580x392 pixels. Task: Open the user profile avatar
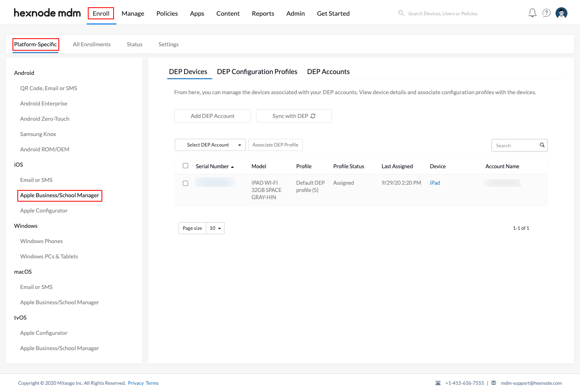[x=561, y=13]
